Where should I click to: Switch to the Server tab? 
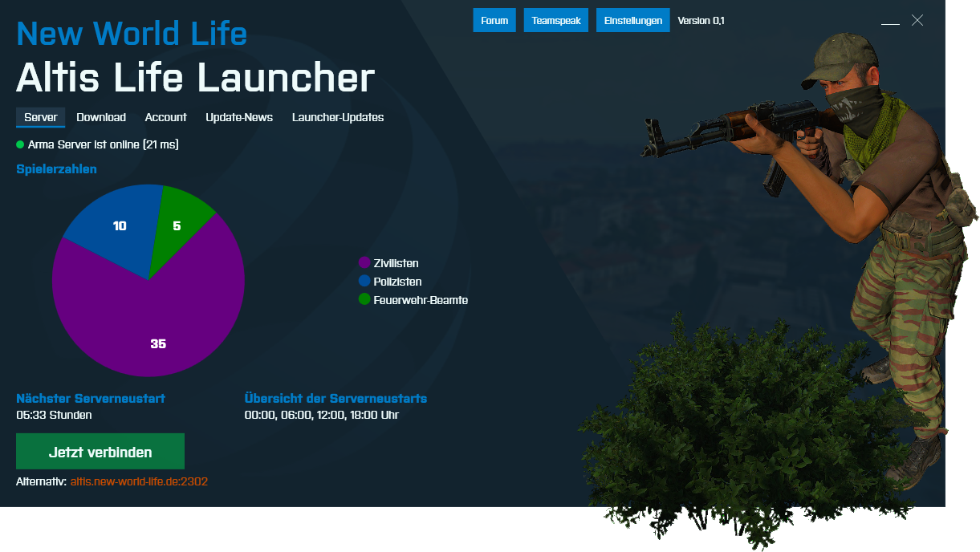pos(40,118)
